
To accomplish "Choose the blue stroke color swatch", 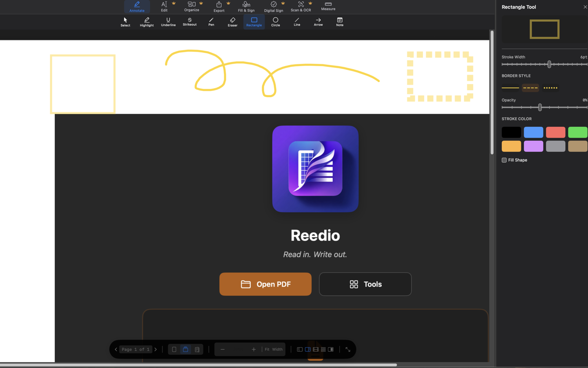I will 533,132.
